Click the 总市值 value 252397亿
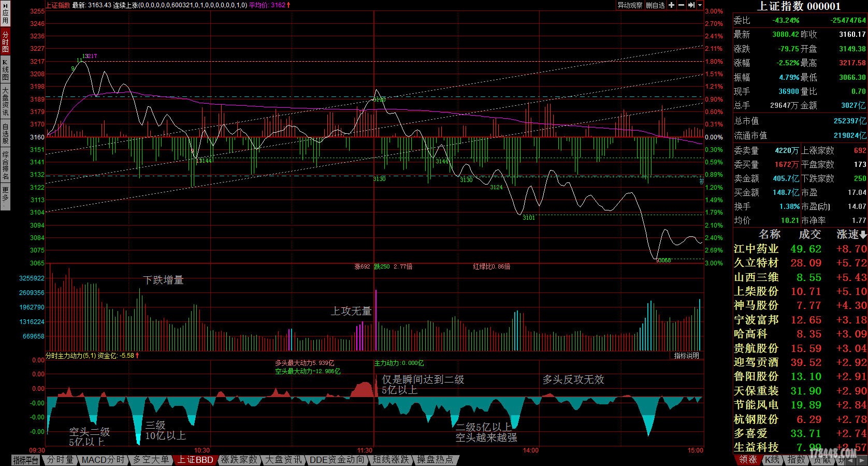Viewport: 868px width, 466px height. pos(850,121)
